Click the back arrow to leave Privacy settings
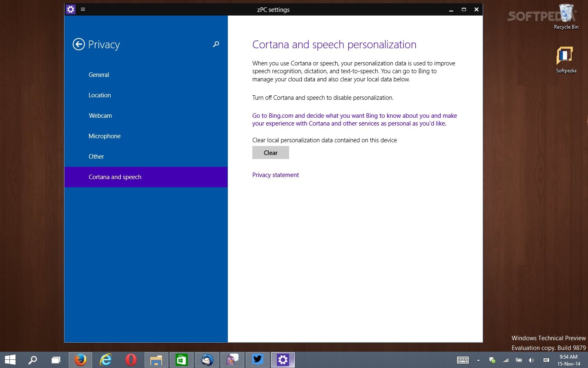588x368 pixels. click(x=79, y=44)
